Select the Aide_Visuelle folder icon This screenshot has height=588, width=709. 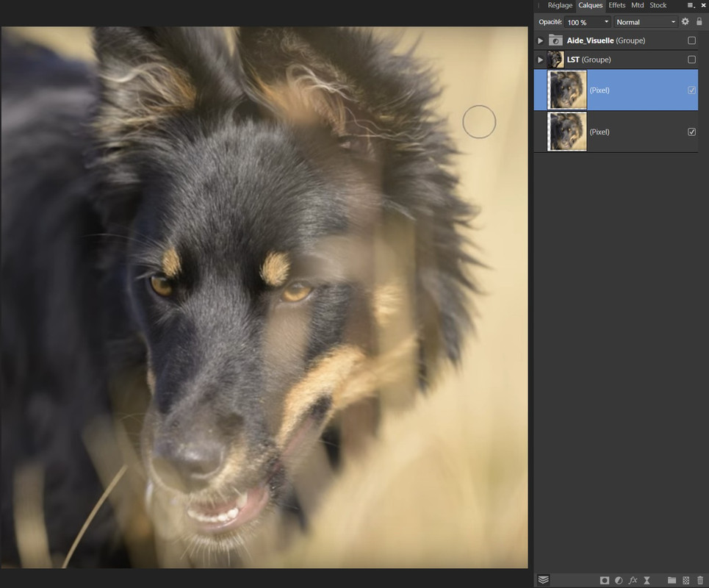click(x=555, y=40)
